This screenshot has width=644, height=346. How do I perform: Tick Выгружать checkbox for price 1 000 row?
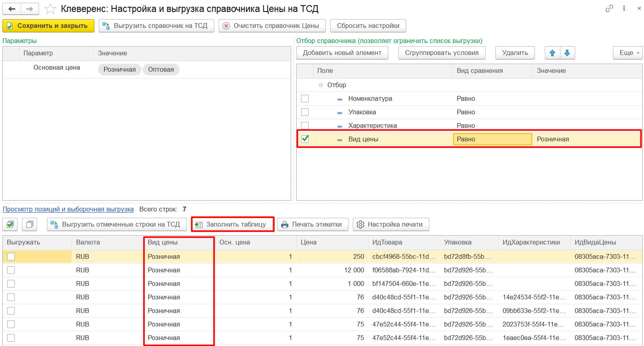pos(11,284)
